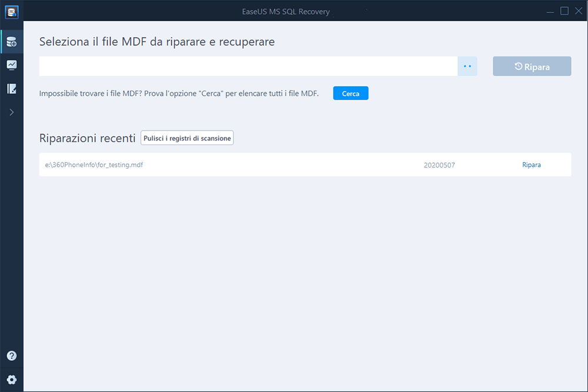
Task: Open the log editor sidebar icon
Action: [x=12, y=89]
